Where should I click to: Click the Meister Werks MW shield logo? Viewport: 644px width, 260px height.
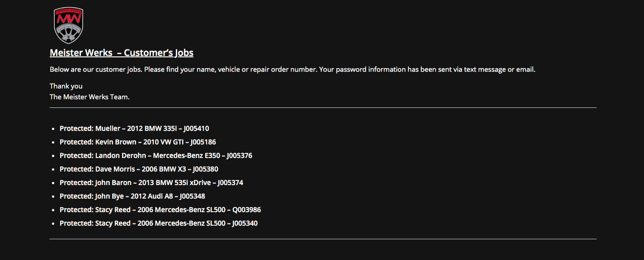tap(68, 25)
